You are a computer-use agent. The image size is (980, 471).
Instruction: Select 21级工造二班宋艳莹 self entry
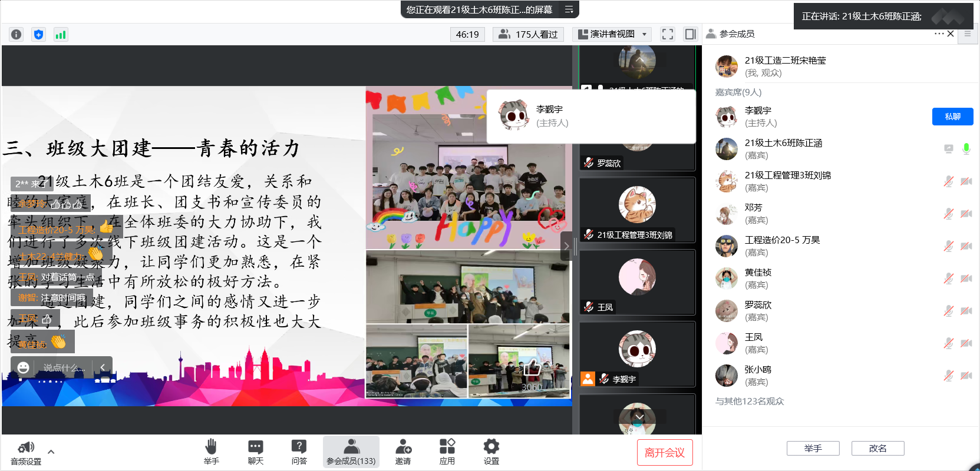pyautogui.click(x=840, y=67)
